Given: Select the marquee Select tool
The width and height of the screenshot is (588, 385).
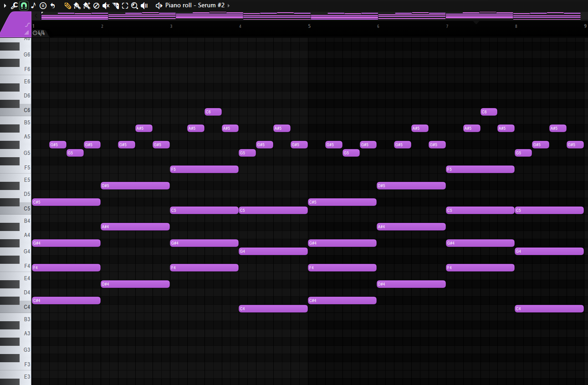Looking at the screenshot, I should [x=125, y=5].
